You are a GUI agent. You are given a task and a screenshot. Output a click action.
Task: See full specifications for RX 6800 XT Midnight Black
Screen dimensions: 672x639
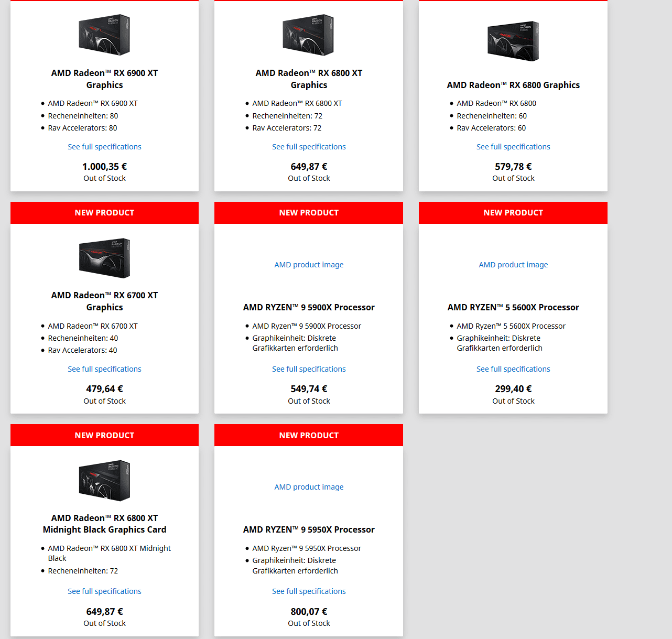[104, 591]
